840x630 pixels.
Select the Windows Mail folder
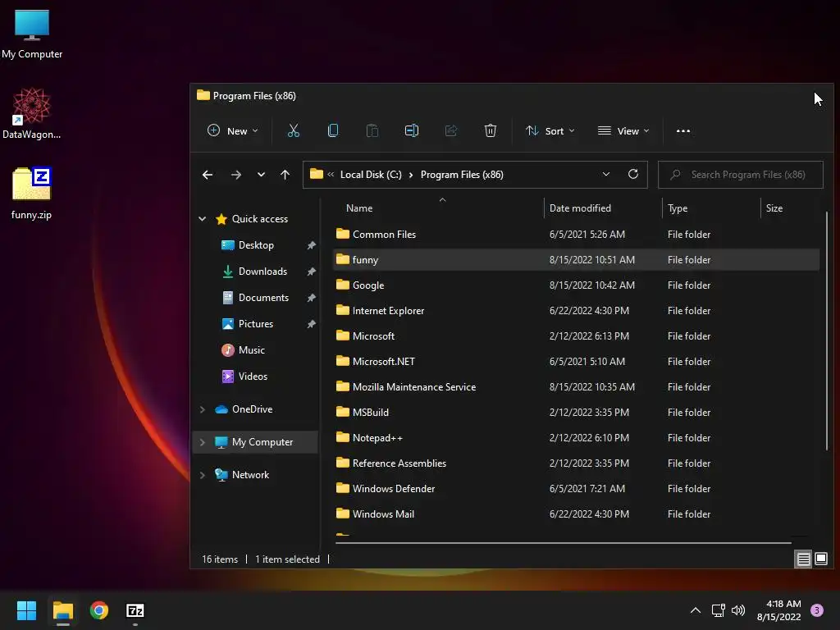click(x=576, y=514)
